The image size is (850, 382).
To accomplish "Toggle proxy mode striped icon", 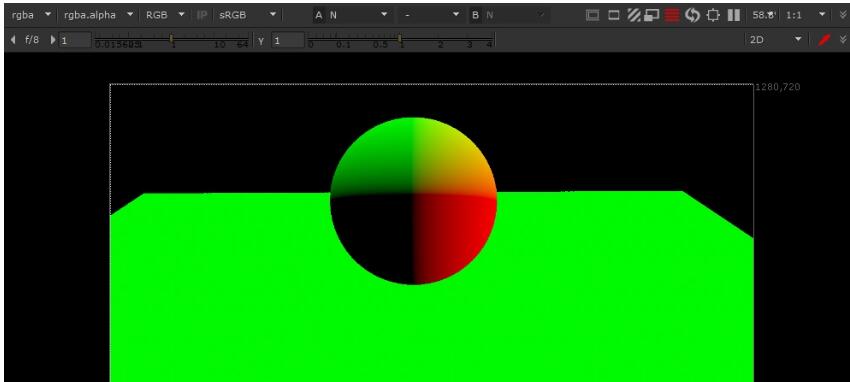I will pos(634,15).
